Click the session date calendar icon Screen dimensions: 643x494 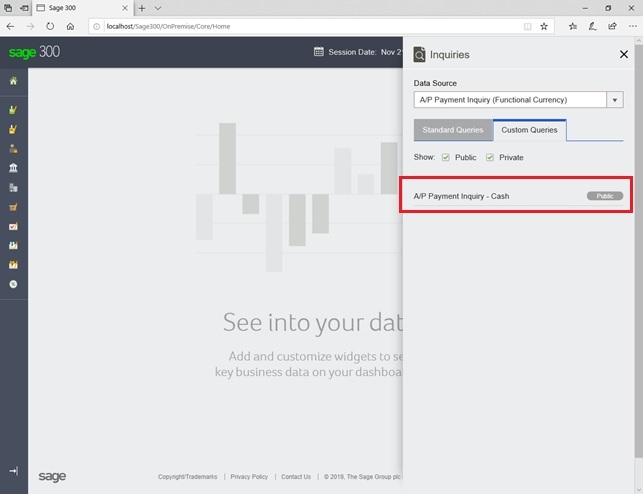click(x=318, y=52)
